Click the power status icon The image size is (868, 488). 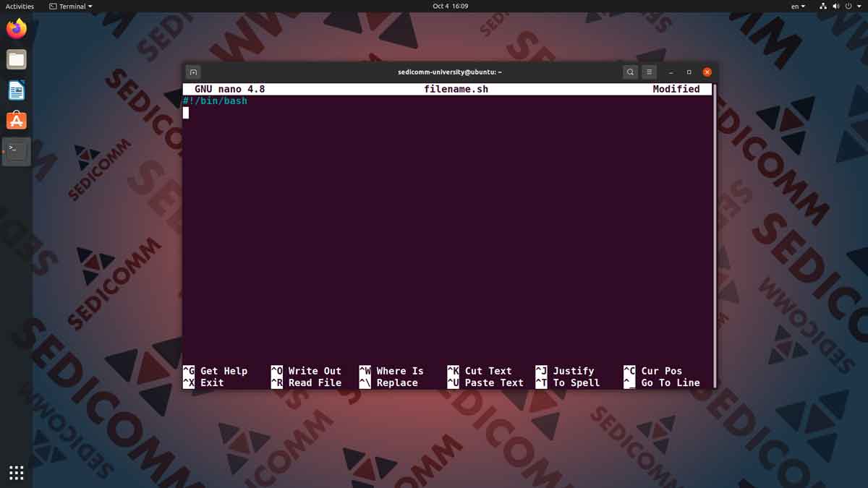[850, 6]
